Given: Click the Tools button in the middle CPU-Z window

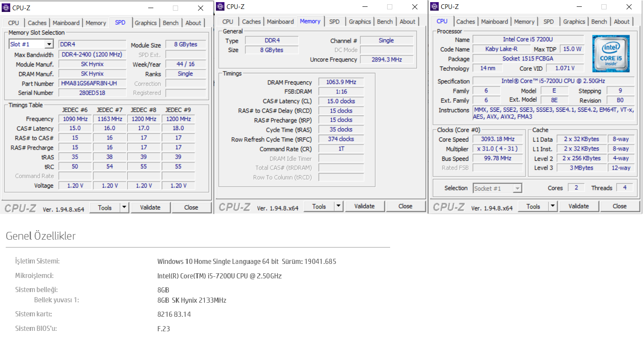Looking at the screenshot, I should click(319, 206).
